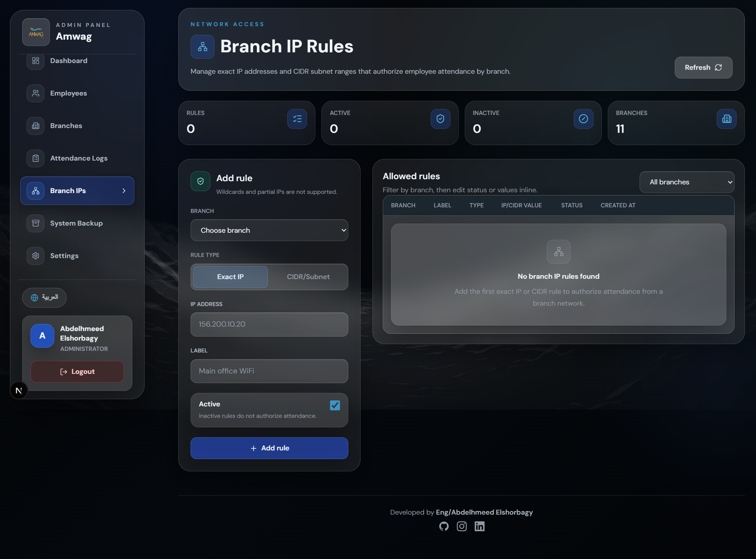Go to the Dashboard page
This screenshot has width=756, height=559.
(x=77, y=61)
